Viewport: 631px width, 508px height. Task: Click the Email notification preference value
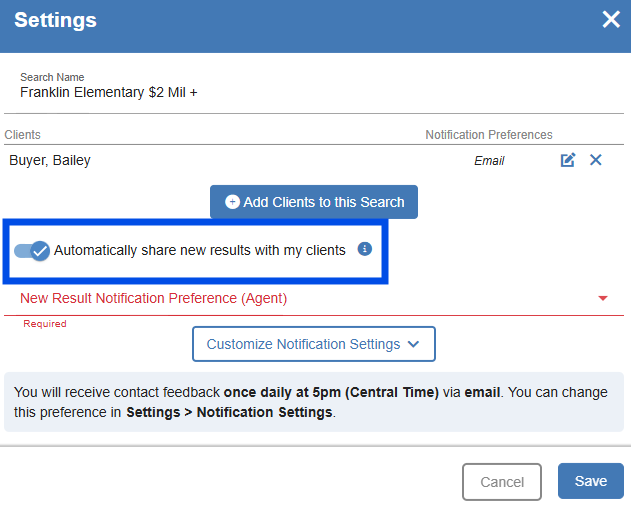coord(489,161)
